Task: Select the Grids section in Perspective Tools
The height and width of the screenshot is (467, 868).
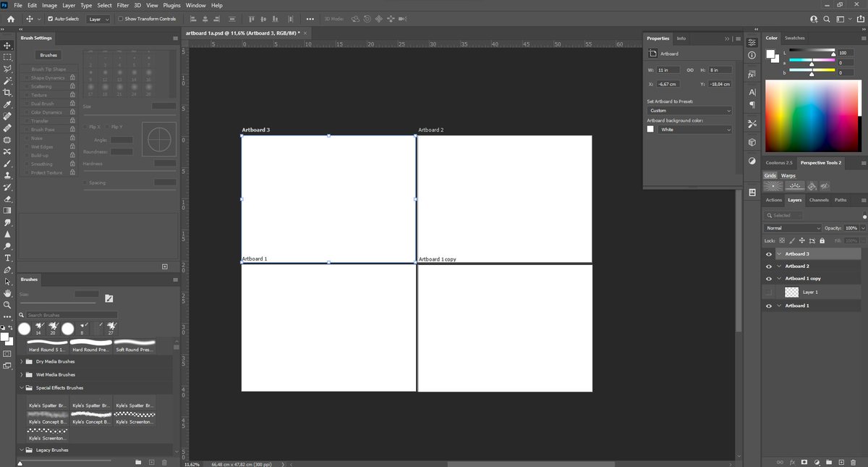Action: (x=770, y=175)
